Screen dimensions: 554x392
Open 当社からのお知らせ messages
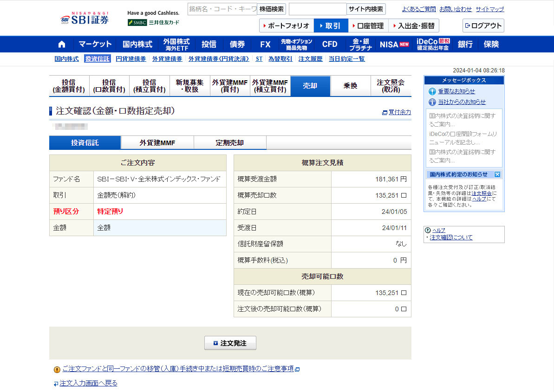(462, 102)
